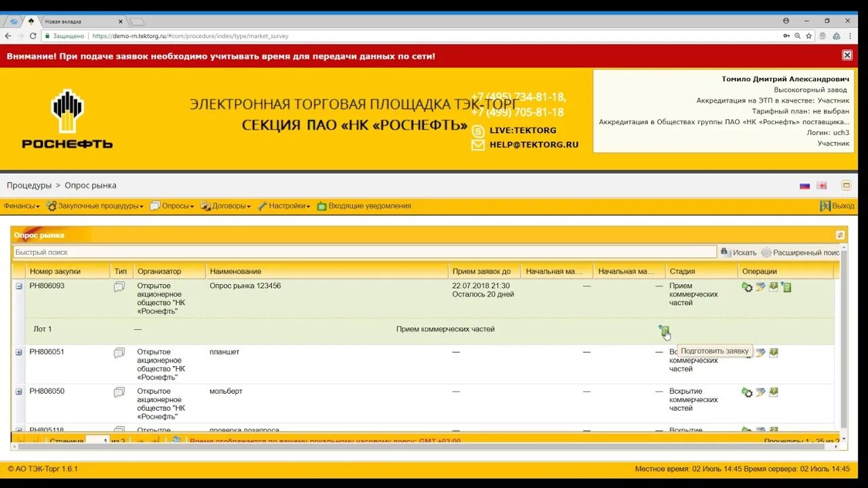Click Тип column header

(x=121, y=271)
